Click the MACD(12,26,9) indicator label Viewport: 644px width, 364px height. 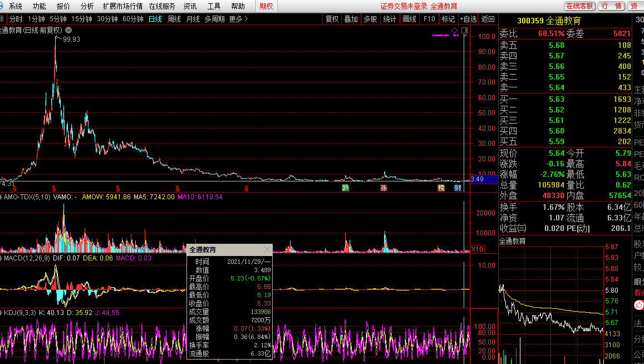click(x=27, y=258)
